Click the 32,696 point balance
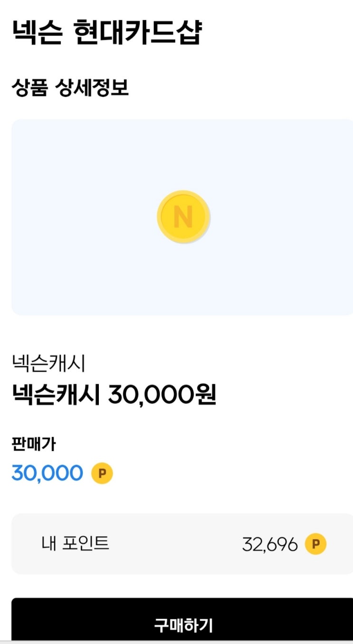Screen dimensions: 353x644 (x=269, y=544)
